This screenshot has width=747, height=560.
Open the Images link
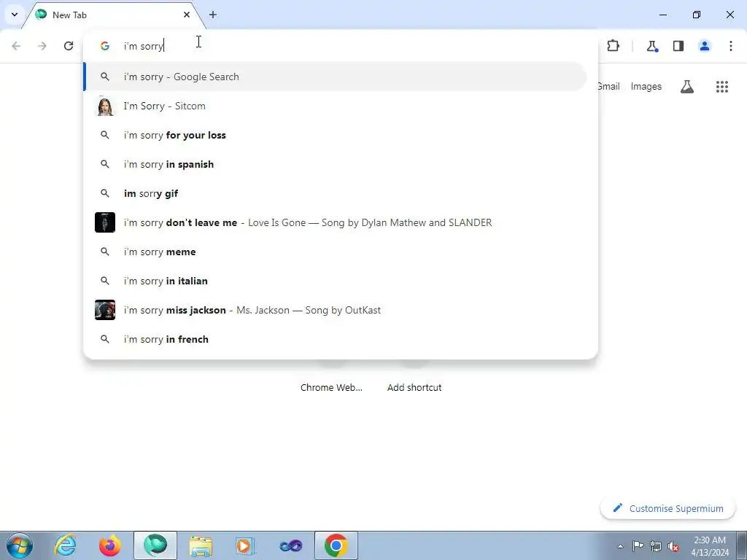646,87
